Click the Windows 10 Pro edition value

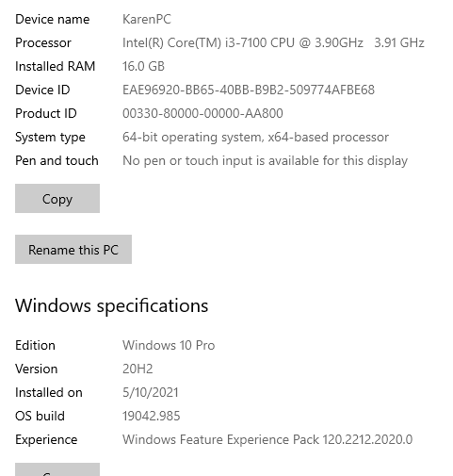pos(169,345)
